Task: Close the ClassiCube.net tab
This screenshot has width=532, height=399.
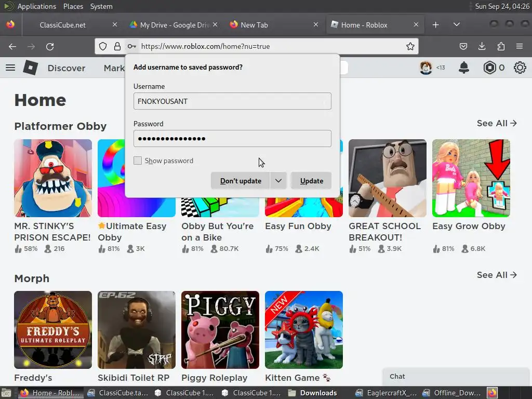Action: pyautogui.click(x=115, y=24)
